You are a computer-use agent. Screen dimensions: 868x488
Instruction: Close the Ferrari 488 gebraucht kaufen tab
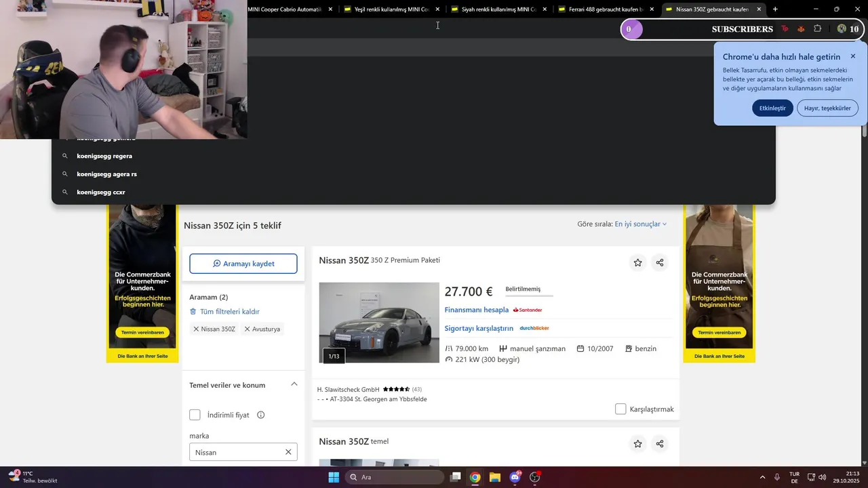click(x=652, y=9)
